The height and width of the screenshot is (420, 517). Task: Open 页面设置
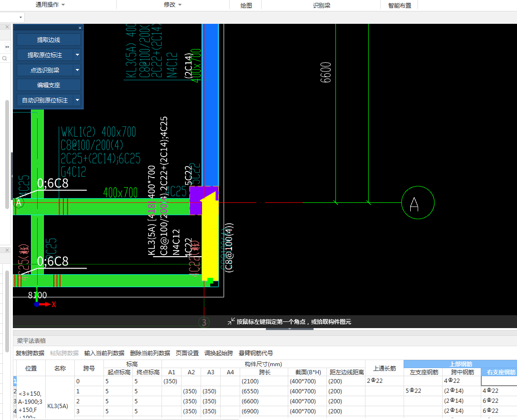(187, 353)
